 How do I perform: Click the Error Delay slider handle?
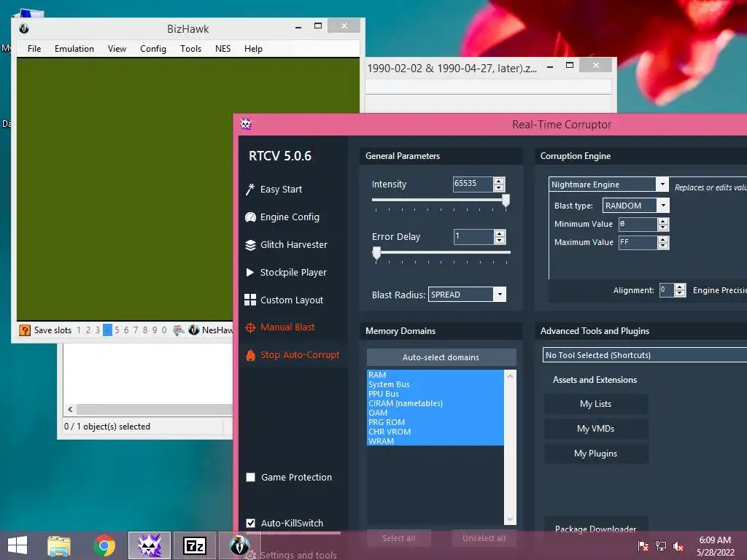(x=376, y=253)
